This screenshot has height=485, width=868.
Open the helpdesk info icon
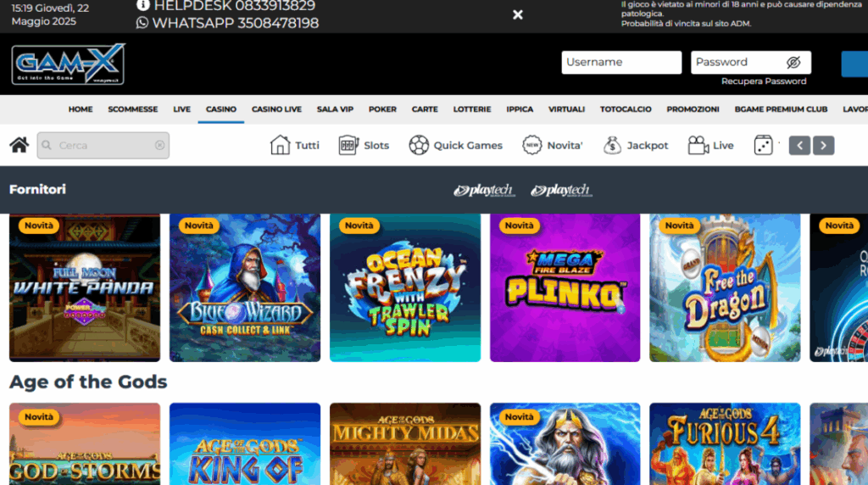(x=142, y=5)
